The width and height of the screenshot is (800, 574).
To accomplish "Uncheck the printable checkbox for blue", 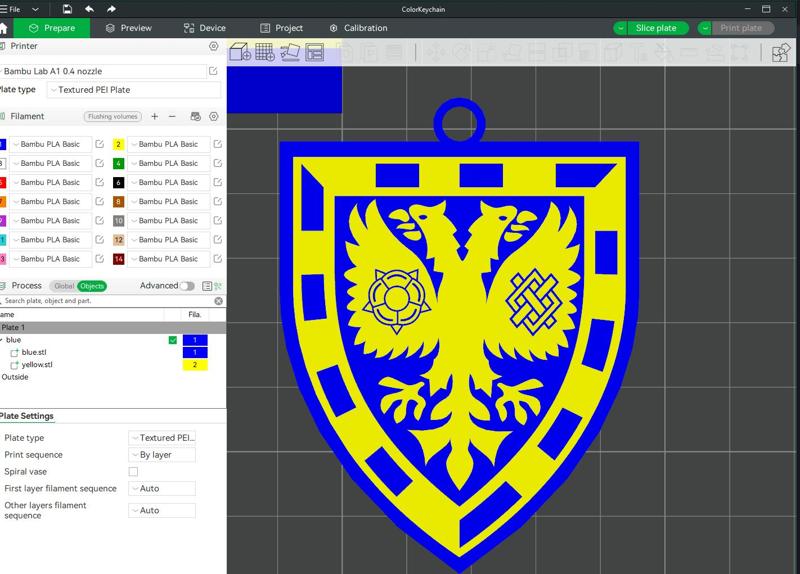I will [x=172, y=340].
